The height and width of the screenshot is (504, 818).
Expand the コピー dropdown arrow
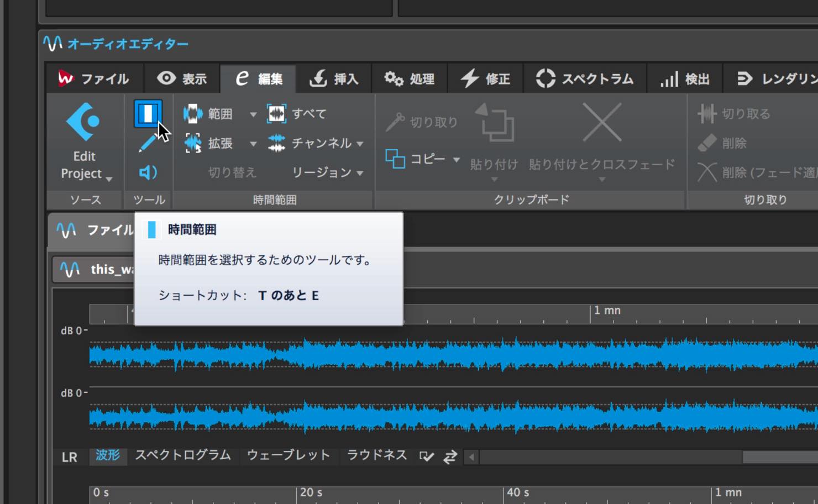click(457, 160)
